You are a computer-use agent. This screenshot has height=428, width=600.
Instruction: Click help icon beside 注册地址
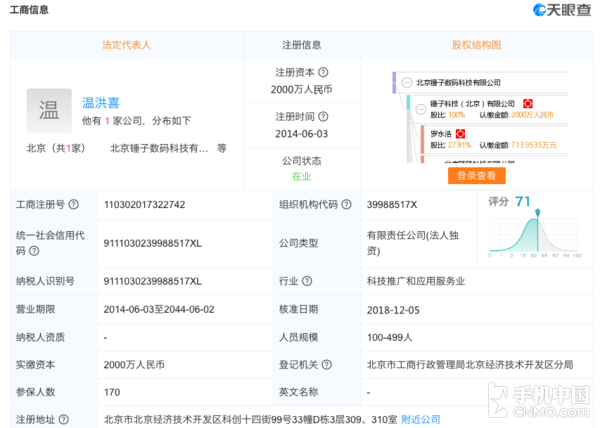(64, 420)
